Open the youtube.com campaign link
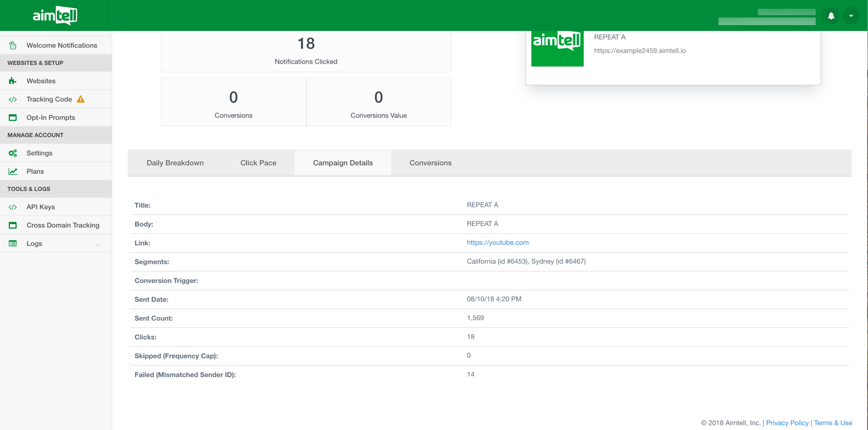This screenshot has width=868, height=430. click(497, 243)
